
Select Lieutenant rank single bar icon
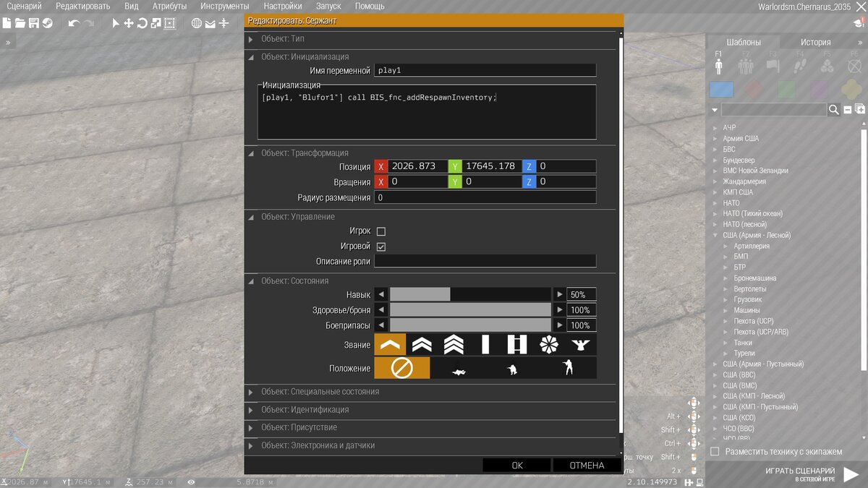tap(485, 345)
